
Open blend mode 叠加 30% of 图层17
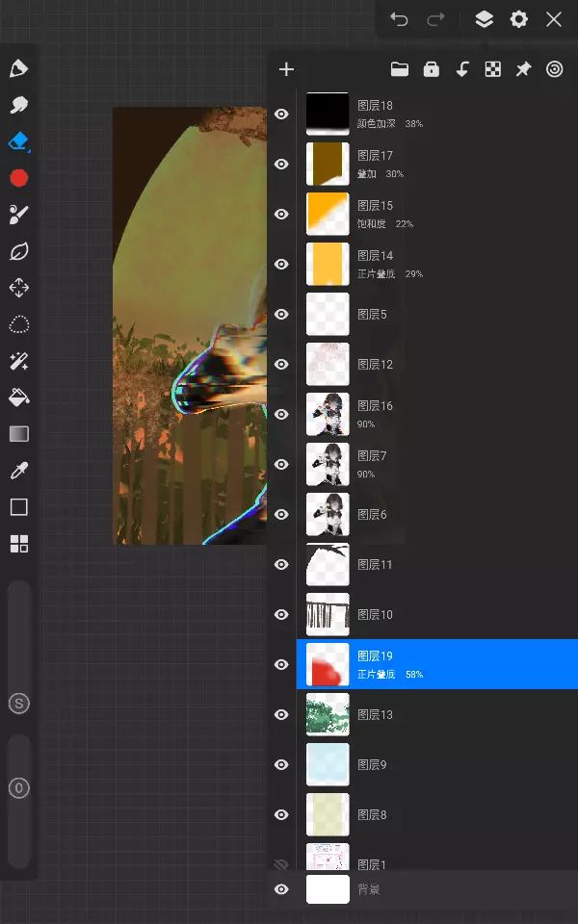point(381,174)
